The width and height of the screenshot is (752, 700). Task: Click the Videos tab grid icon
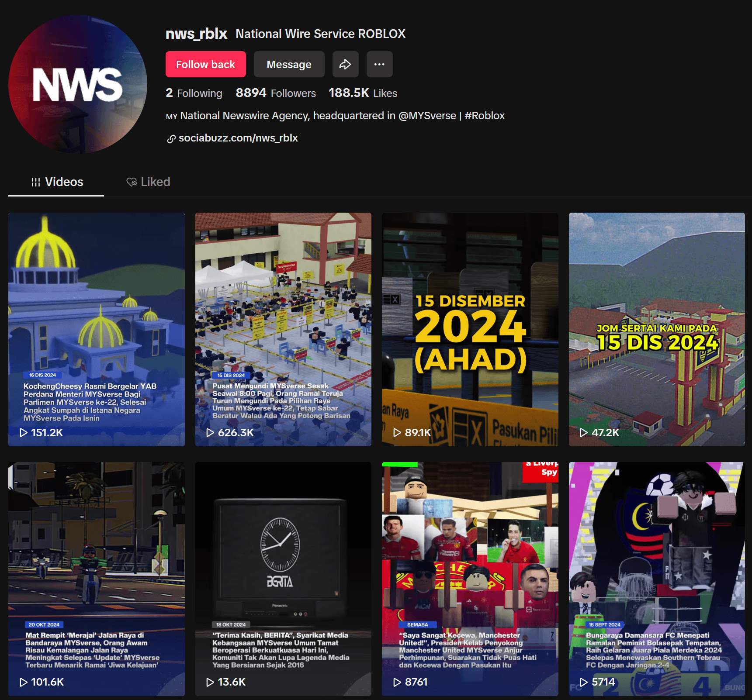click(36, 182)
